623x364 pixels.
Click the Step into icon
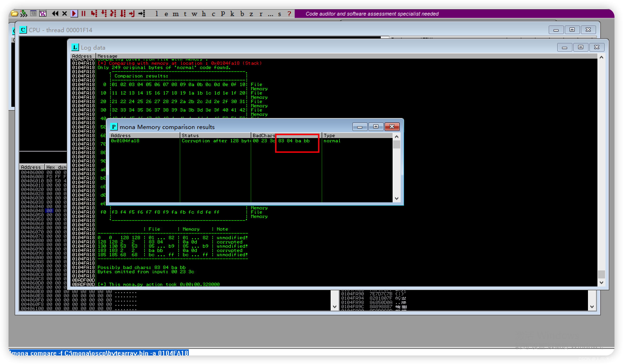point(94,14)
